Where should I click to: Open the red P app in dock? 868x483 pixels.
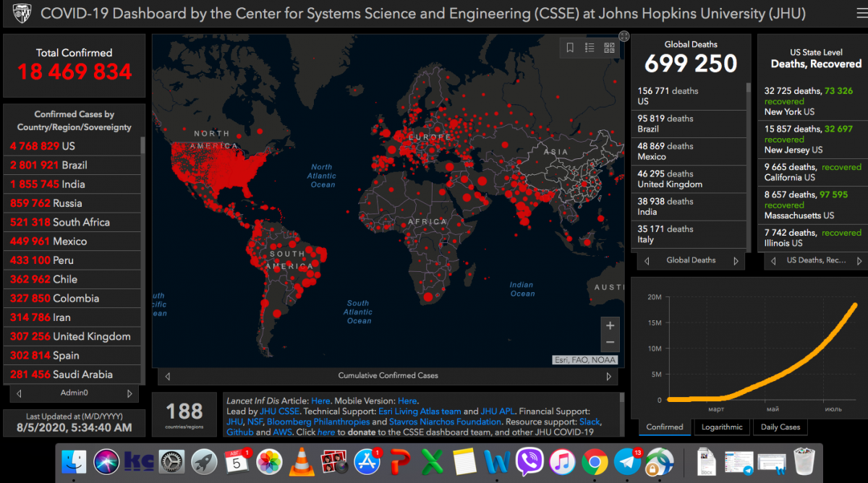click(x=400, y=461)
